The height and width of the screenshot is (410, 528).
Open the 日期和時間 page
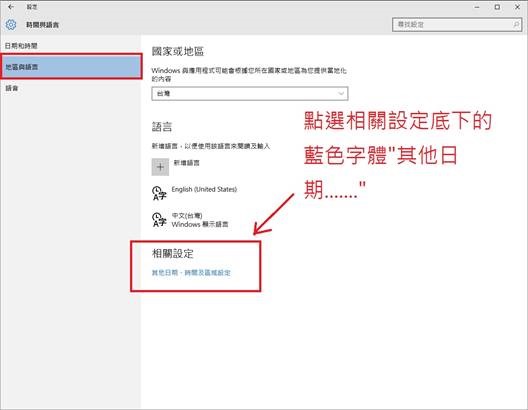21,46
